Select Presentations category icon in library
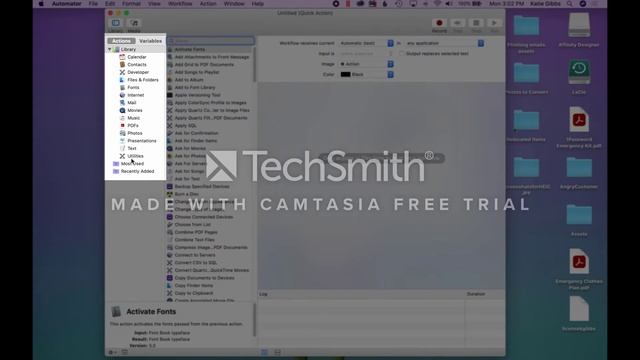This screenshot has height=360, width=640. 122,141
